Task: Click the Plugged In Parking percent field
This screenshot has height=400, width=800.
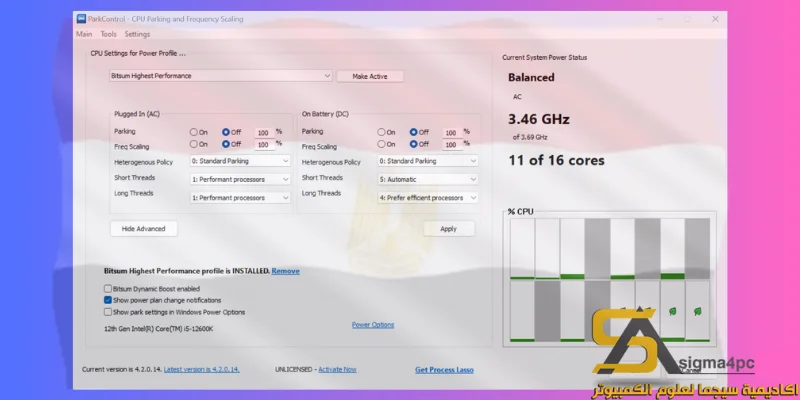Action: tap(264, 133)
